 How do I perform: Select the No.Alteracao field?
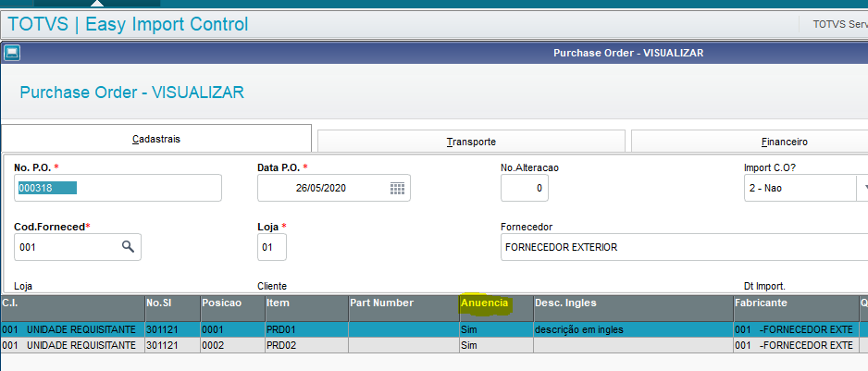click(525, 188)
